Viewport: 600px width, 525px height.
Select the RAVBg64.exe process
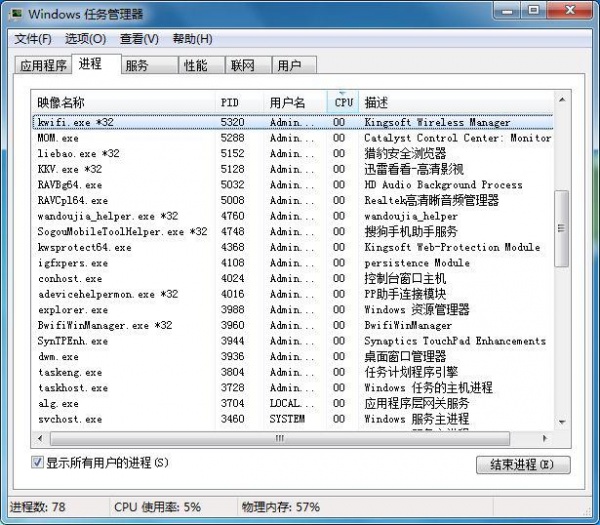[293, 185]
